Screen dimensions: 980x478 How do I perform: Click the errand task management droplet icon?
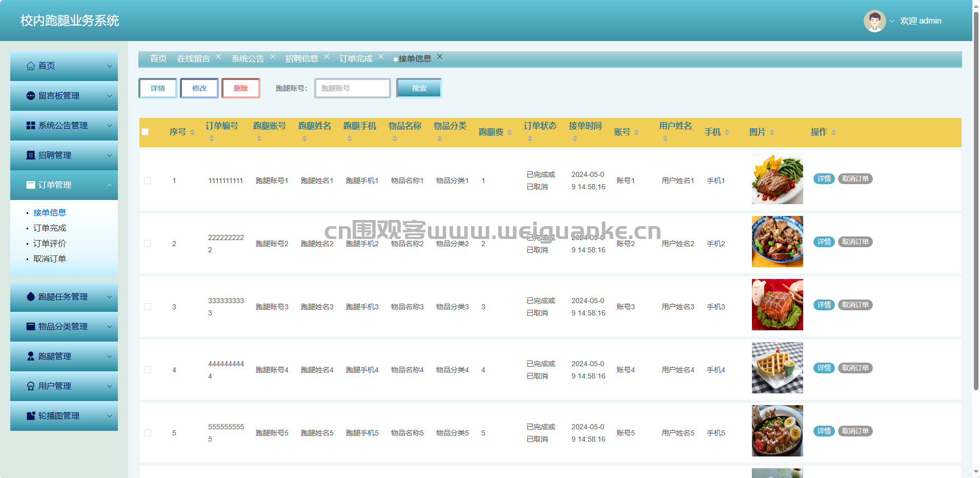tap(31, 297)
